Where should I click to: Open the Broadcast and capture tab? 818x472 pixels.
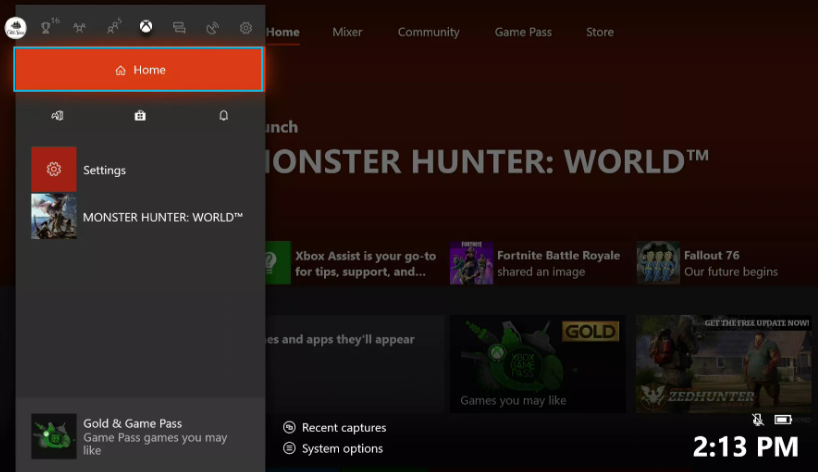212,27
